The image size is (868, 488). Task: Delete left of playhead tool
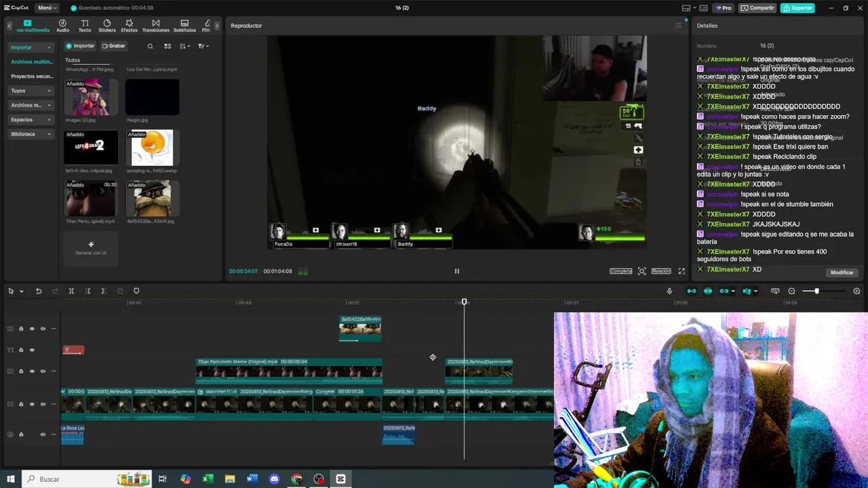pos(87,291)
